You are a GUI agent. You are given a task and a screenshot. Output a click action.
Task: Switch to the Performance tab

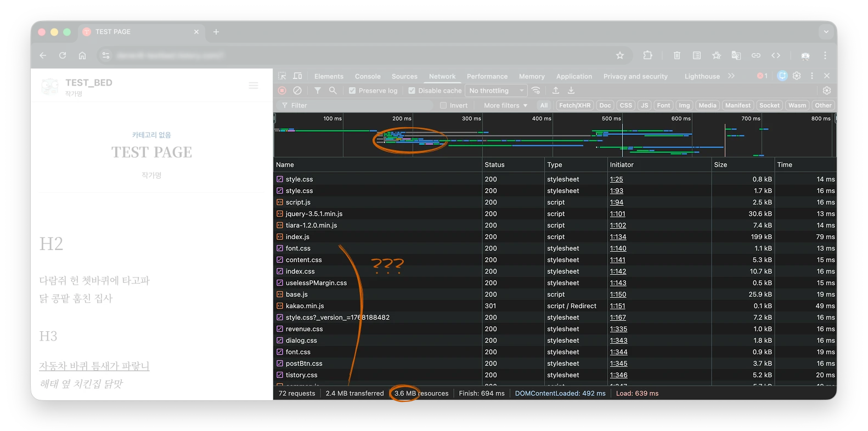(487, 77)
